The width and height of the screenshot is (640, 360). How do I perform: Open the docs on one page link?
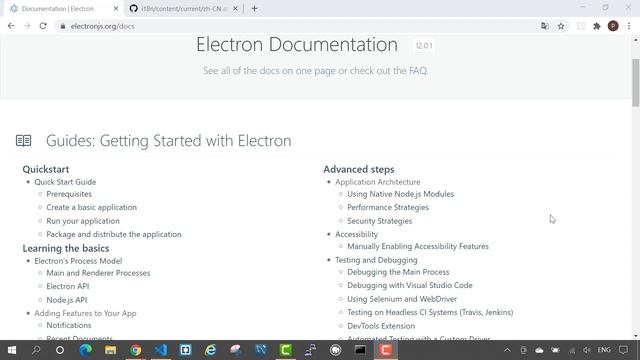pos(298,71)
